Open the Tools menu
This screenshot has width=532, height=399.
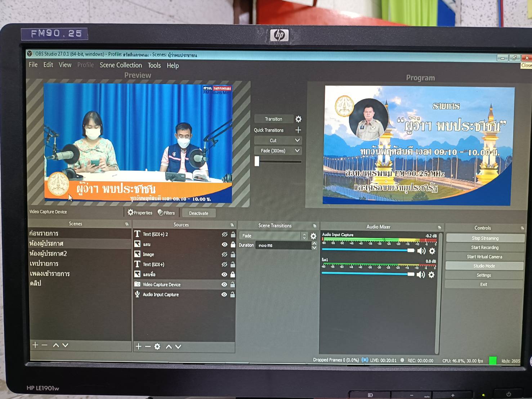click(x=154, y=65)
